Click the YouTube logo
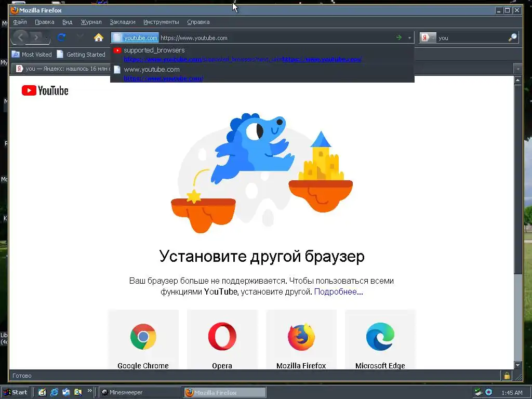Screen dimensions: 532x399 (x=45, y=90)
